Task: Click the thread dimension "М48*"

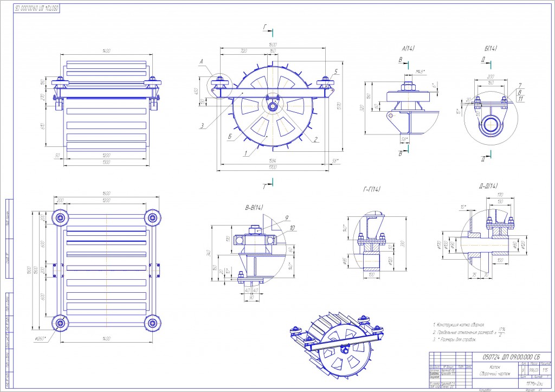Action: (420, 72)
